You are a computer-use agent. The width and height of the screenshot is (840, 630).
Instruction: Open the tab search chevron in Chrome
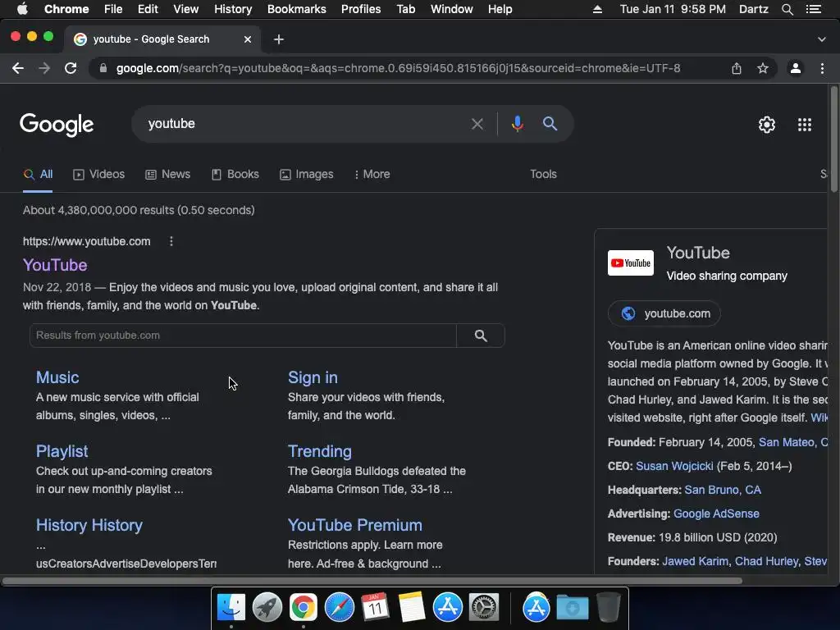822,39
